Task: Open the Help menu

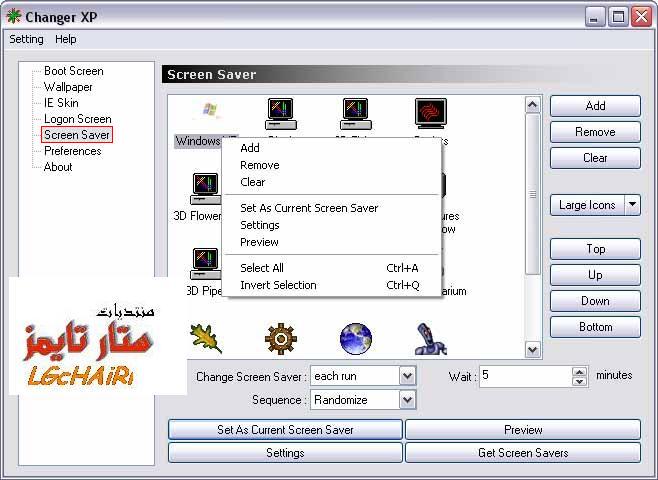Action: coord(65,39)
